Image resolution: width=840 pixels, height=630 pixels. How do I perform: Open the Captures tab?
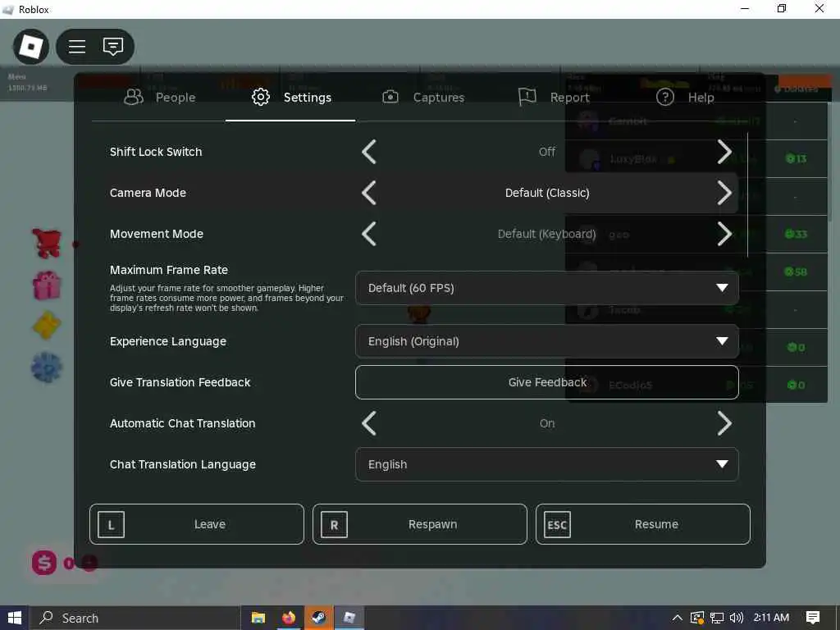pyautogui.click(x=423, y=98)
